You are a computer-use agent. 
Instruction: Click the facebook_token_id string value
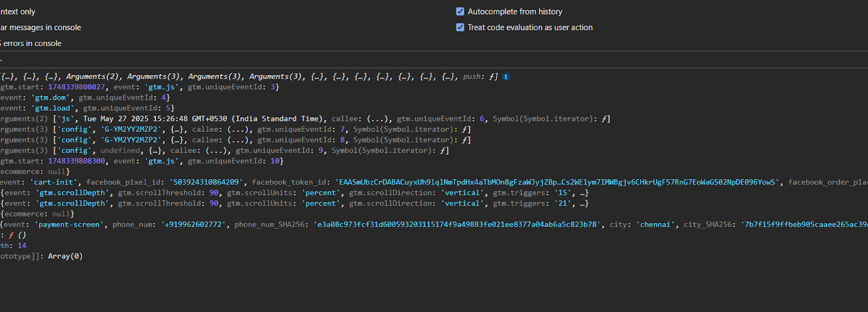tap(557, 182)
